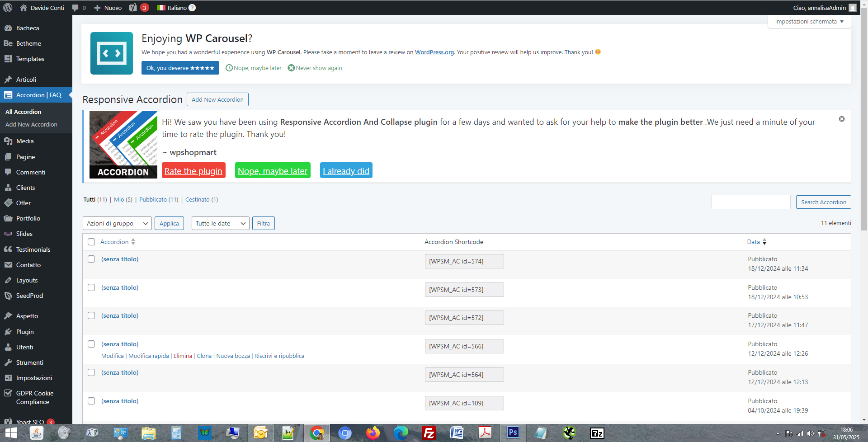This screenshot has height=442, width=868.
Task: Click the Slides sidebar icon
Action: click(8, 234)
